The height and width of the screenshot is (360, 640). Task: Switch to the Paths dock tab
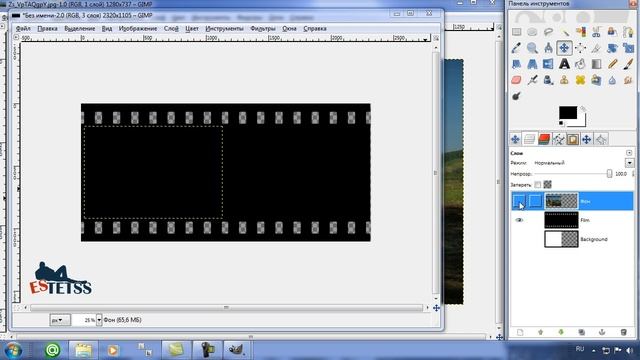[x=558, y=139]
